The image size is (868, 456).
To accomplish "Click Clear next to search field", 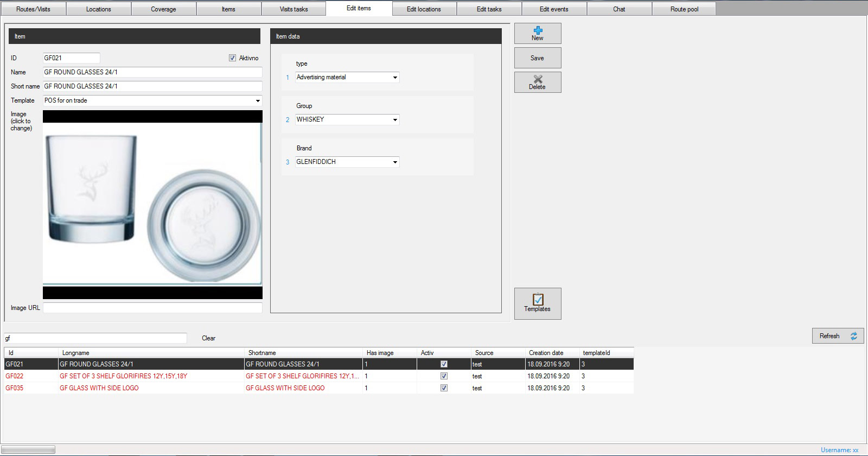I will (x=208, y=338).
